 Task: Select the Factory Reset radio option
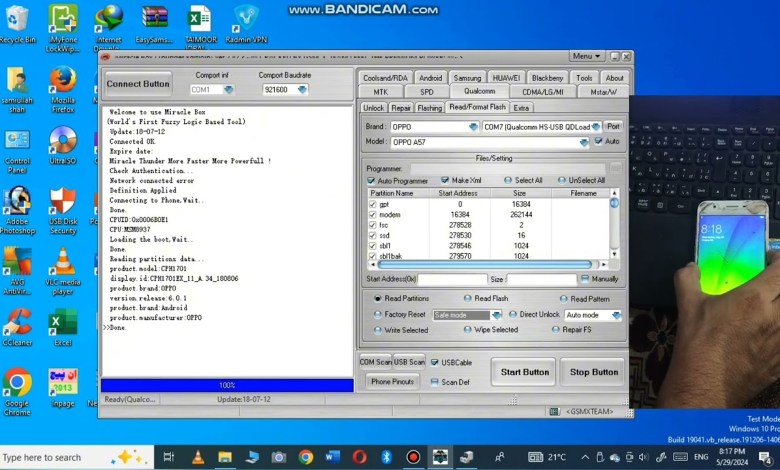click(378, 314)
